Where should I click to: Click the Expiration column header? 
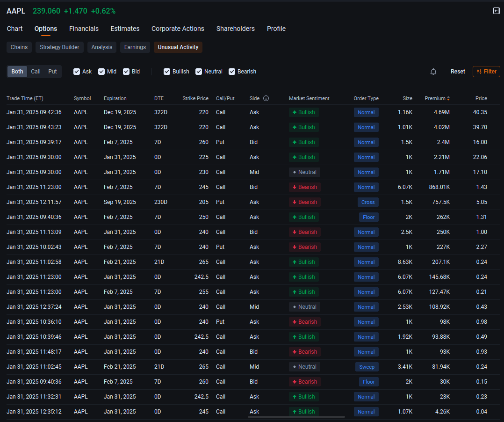tap(115, 98)
